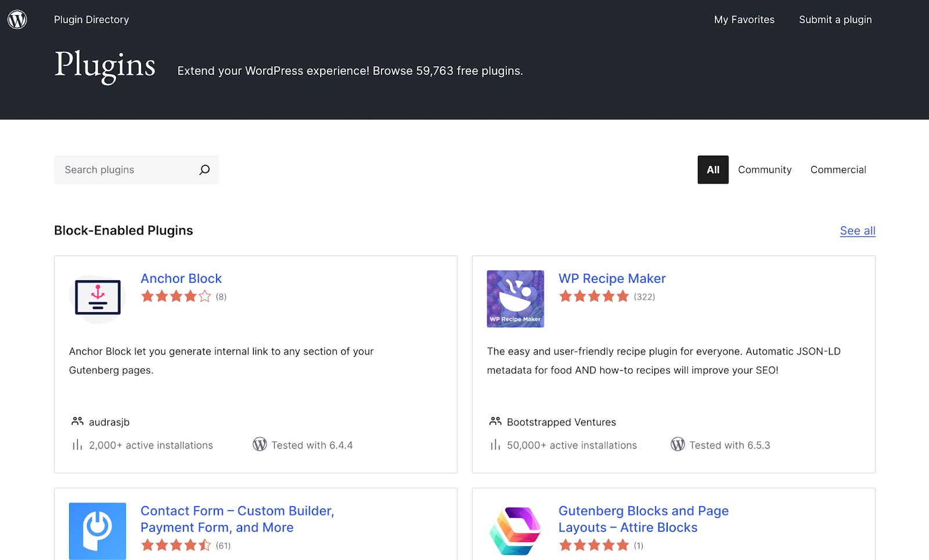Open Contact Form plugin power icon
The image size is (929, 560).
click(x=98, y=531)
